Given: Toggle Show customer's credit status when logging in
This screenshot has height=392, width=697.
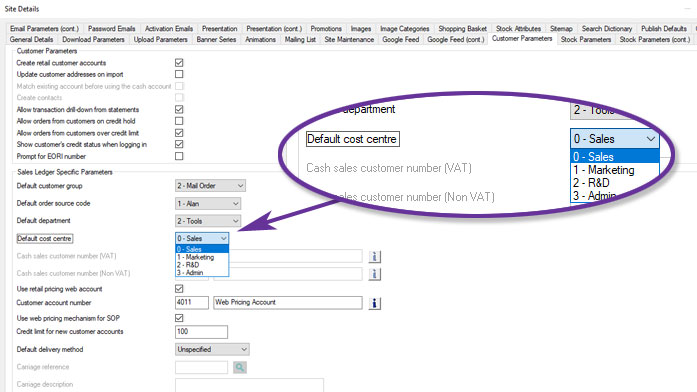Looking at the screenshot, I should point(179,144).
